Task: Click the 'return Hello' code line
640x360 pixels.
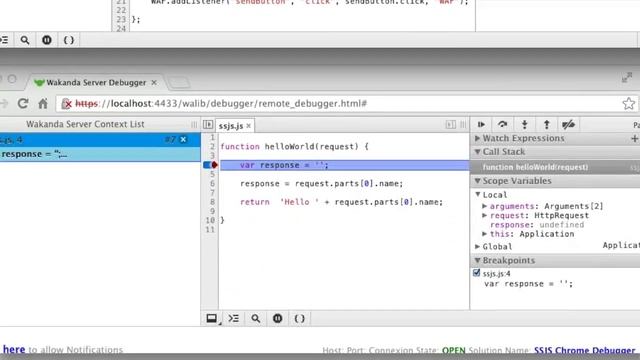Action: point(341,202)
